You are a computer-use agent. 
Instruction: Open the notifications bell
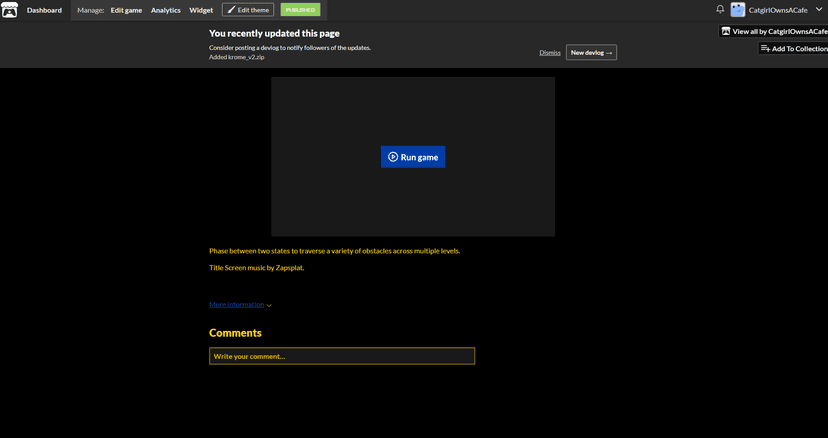[720, 10]
